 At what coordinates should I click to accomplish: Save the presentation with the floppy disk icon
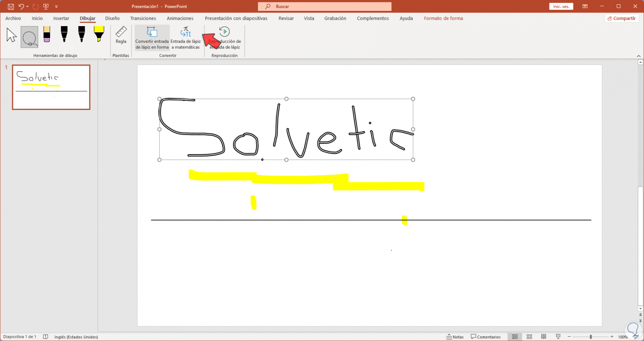pos(11,7)
